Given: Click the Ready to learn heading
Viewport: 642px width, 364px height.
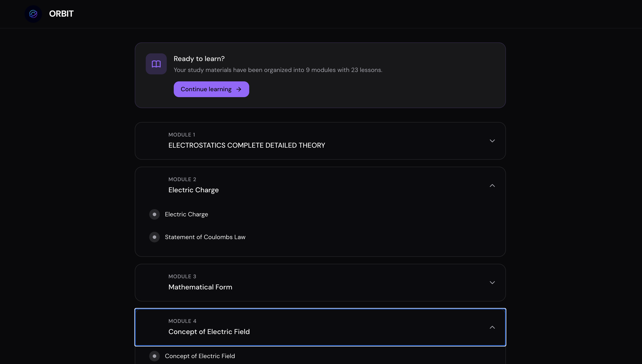Looking at the screenshot, I should point(199,59).
